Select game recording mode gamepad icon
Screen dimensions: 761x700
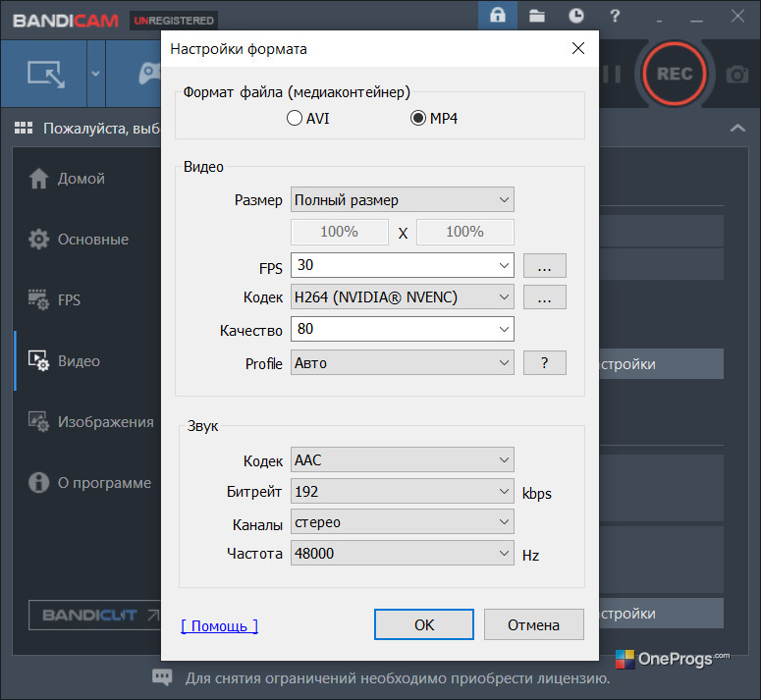pyautogui.click(x=149, y=74)
